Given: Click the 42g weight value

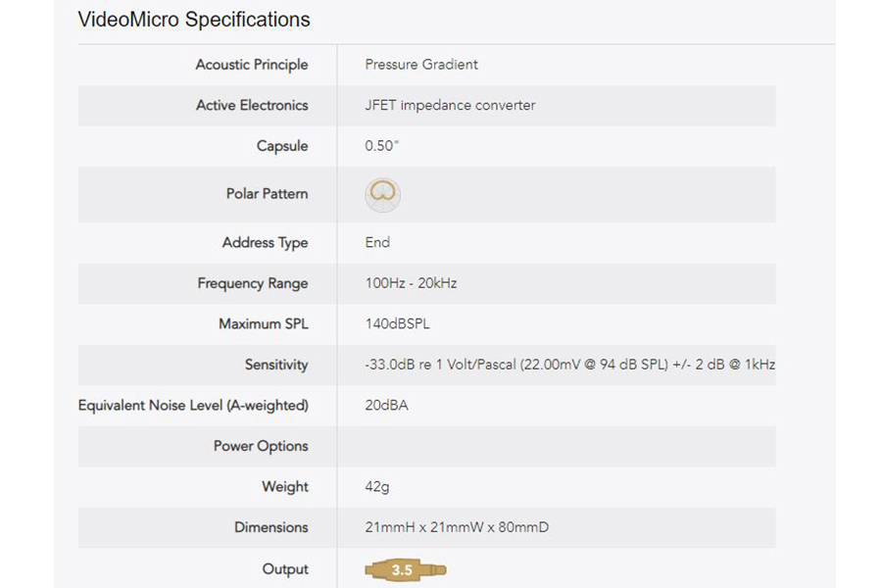Looking at the screenshot, I should [x=377, y=487].
